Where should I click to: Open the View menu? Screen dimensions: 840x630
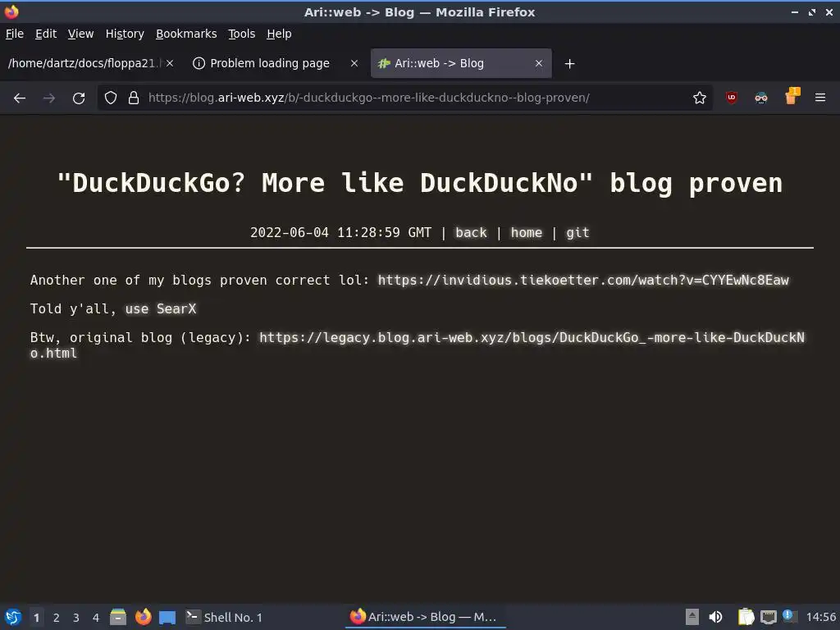(81, 34)
